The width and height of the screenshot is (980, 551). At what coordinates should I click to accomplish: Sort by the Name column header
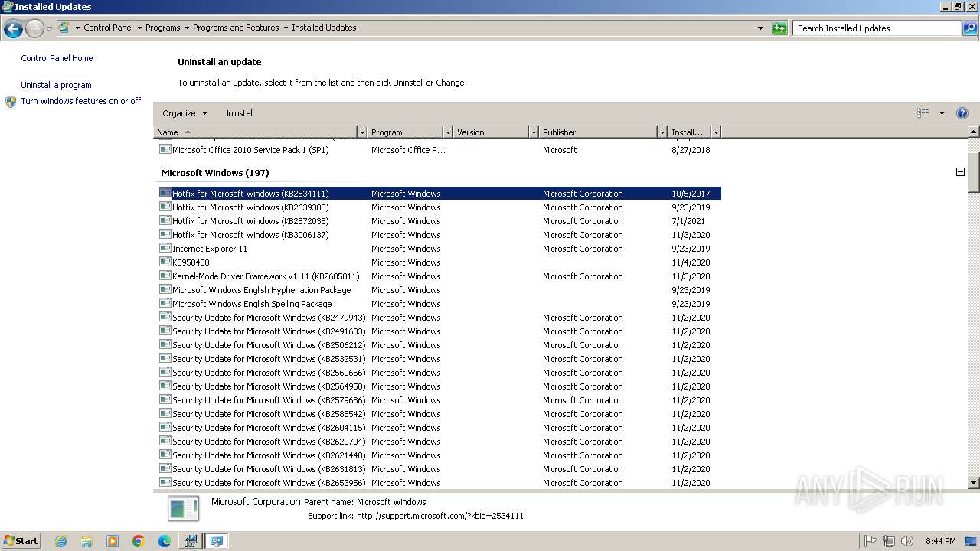[256, 132]
